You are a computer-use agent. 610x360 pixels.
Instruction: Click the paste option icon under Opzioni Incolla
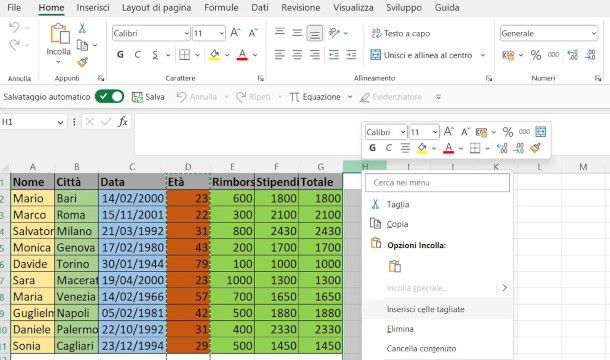(x=394, y=267)
